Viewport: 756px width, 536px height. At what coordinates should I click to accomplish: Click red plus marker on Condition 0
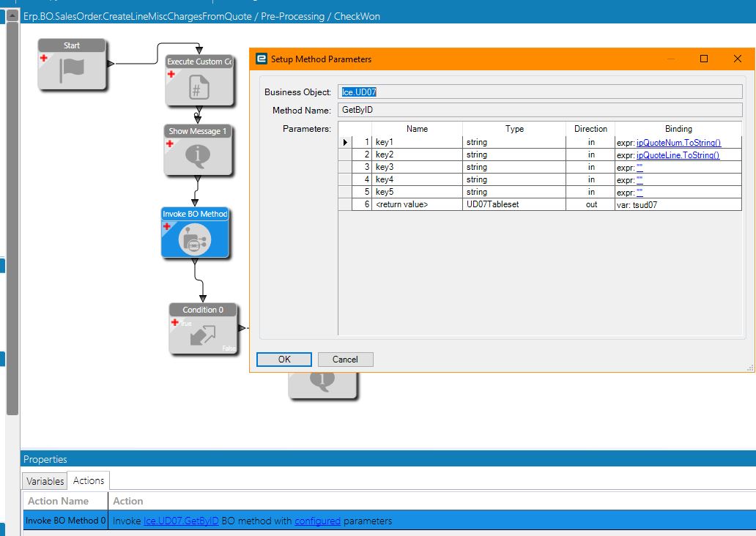(175, 322)
